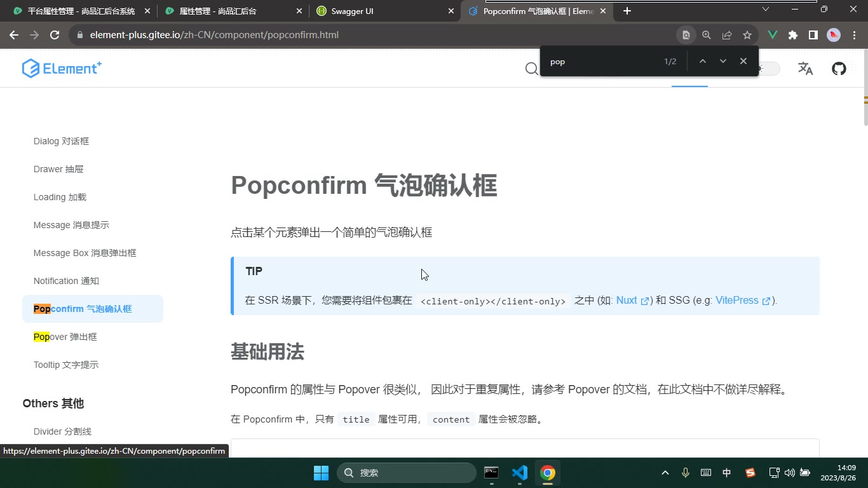
Task: Launch Visual Studio Code from the taskbar
Action: coord(520,473)
